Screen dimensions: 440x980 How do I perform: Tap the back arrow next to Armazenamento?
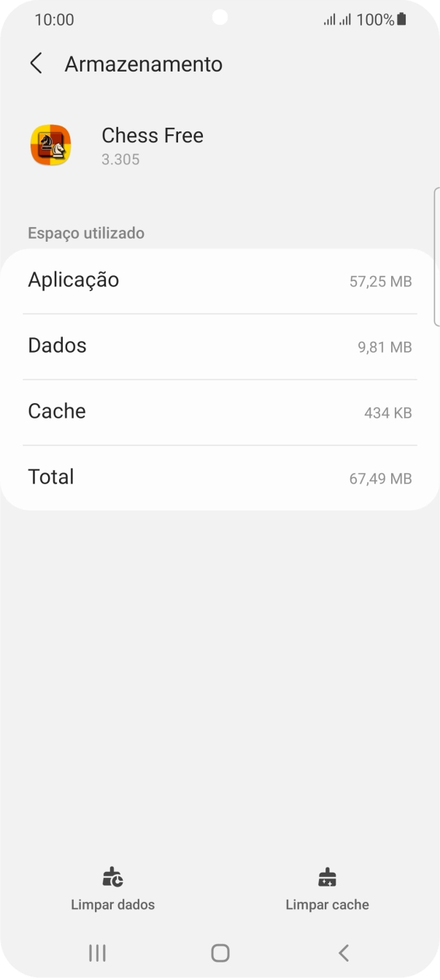click(x=36, y=64)
